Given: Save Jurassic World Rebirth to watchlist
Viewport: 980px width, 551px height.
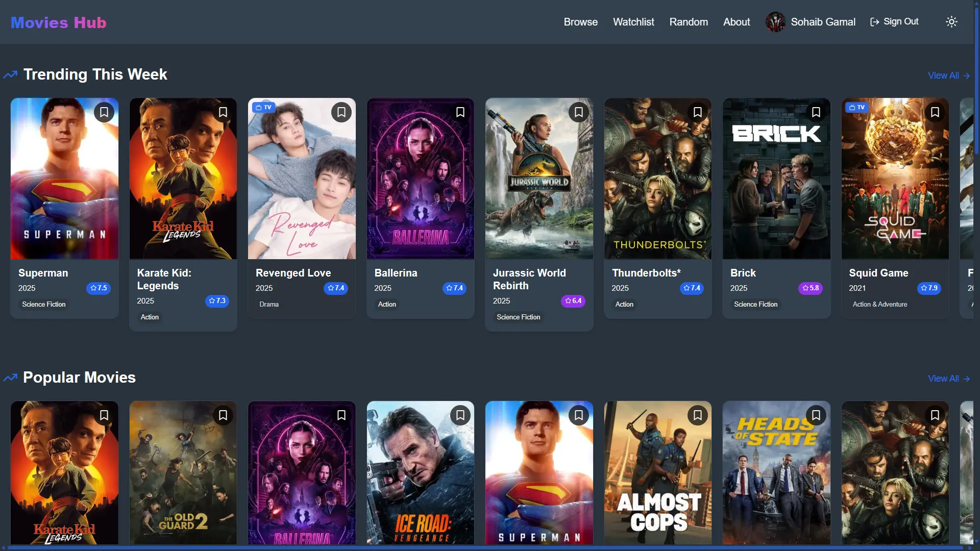Looking at the screenshot, I should (x=579, y=112).
